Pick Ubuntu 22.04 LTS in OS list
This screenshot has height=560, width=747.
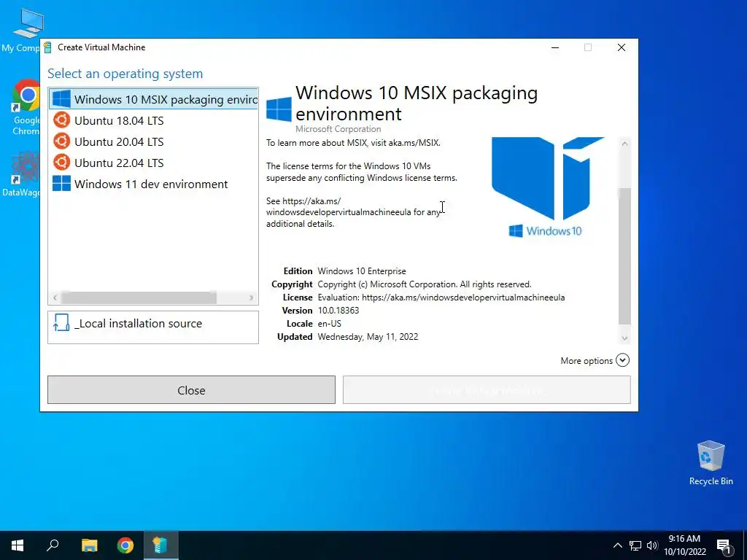153,163
